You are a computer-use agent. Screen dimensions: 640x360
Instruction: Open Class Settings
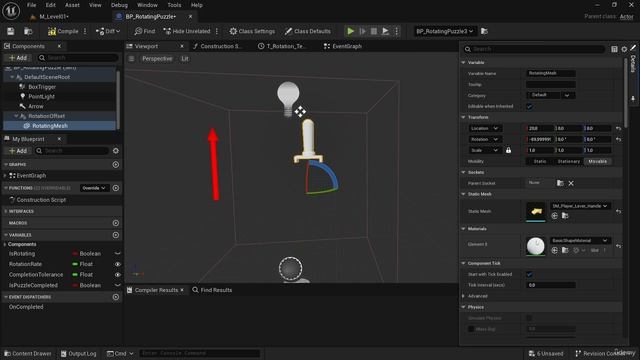(x=252, y=31)
